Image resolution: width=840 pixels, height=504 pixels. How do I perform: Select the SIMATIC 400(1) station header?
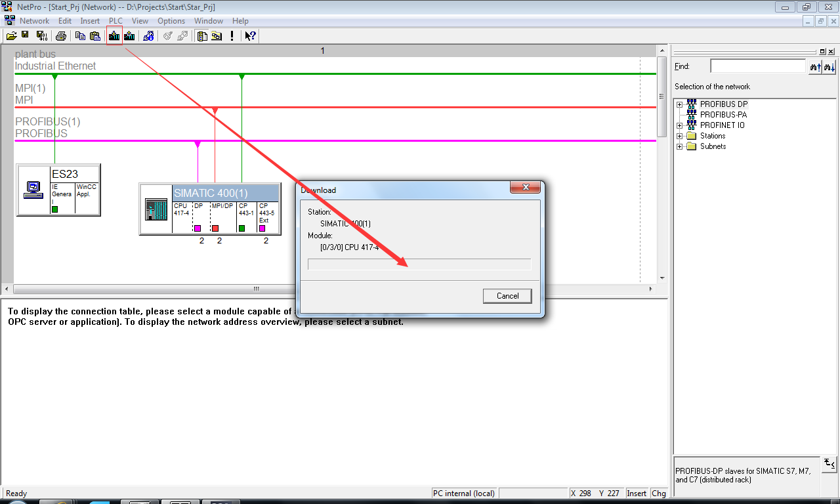pyautogui.click(x=226, y=193)
